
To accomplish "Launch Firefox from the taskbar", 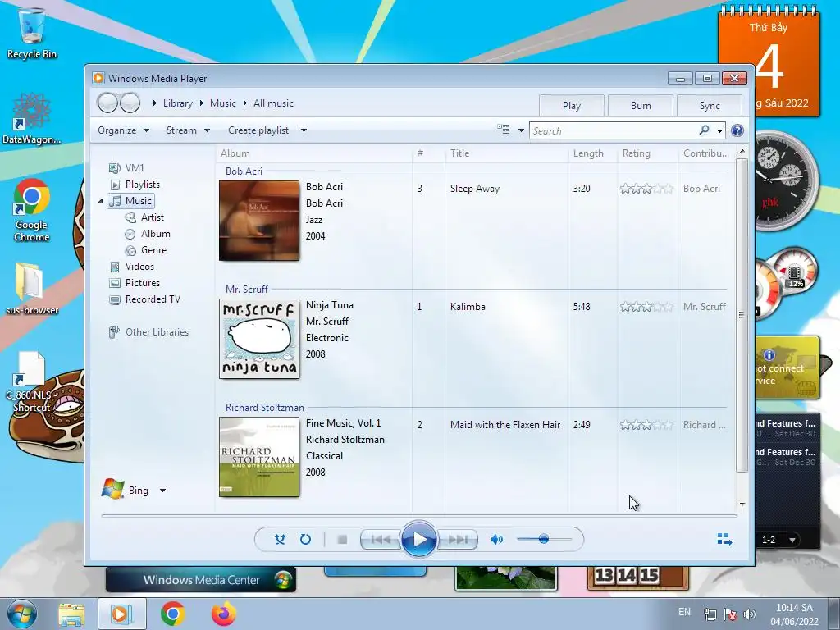I will (223, 614).
